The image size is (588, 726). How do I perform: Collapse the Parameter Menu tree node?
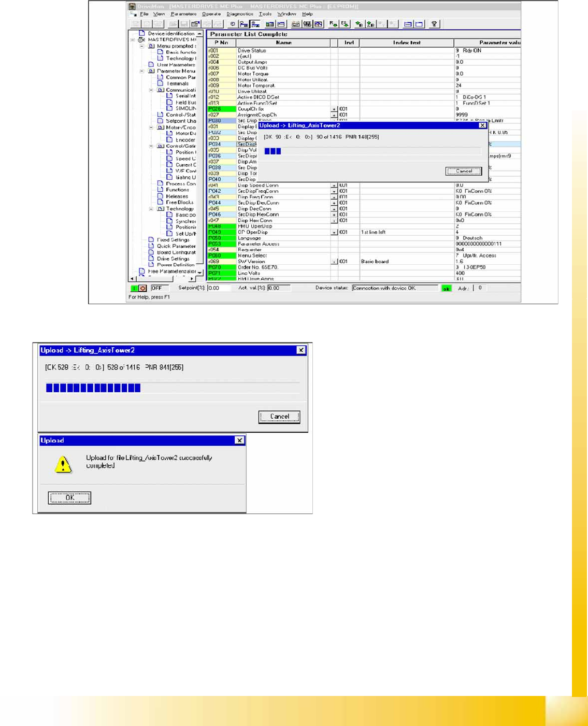pyautogui.click(x=142, y=71)
